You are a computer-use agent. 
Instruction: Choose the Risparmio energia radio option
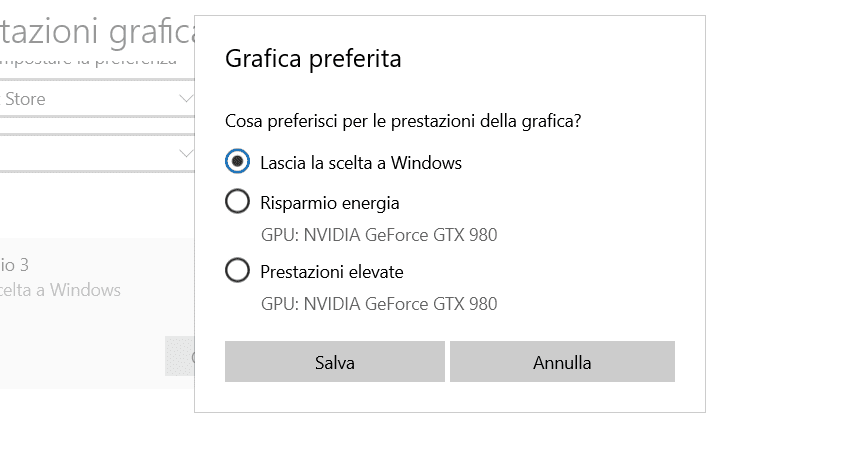pos(238,203)
